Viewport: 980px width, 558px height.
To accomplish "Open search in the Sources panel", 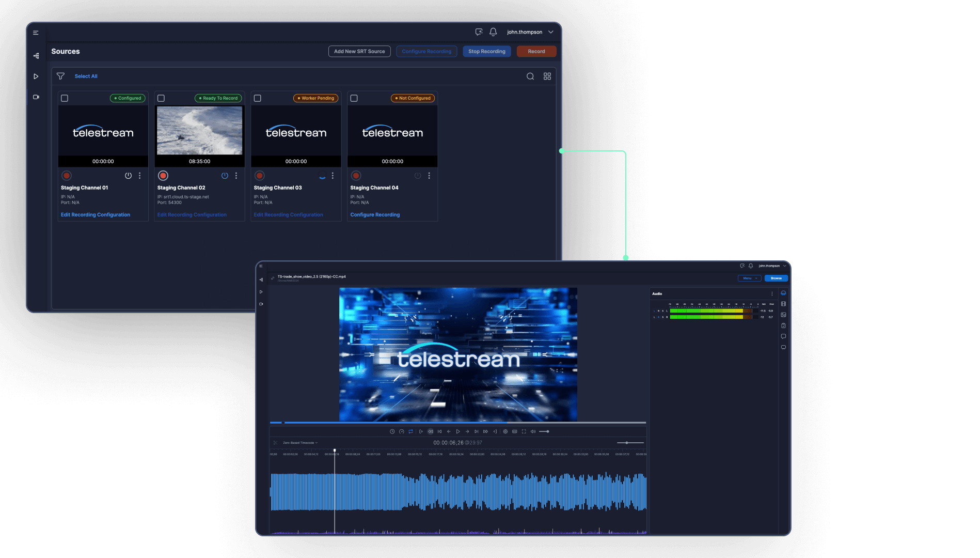I will (530, 76).
